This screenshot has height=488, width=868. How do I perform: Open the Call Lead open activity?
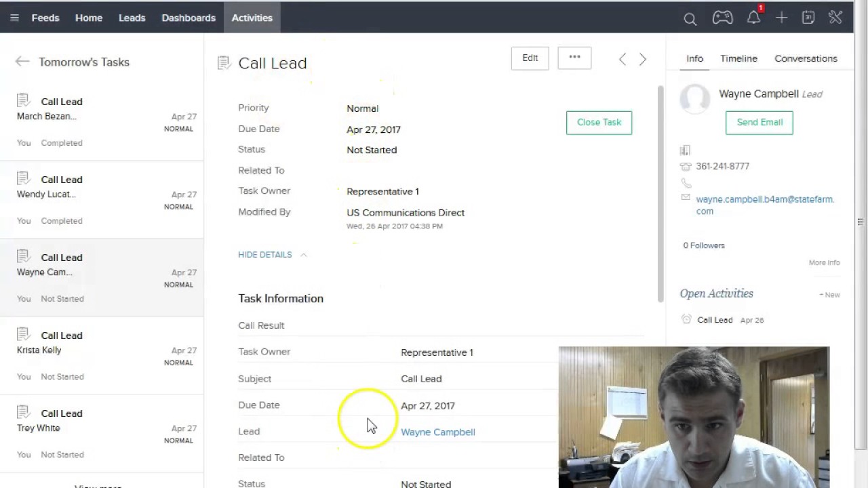point(715,320)
